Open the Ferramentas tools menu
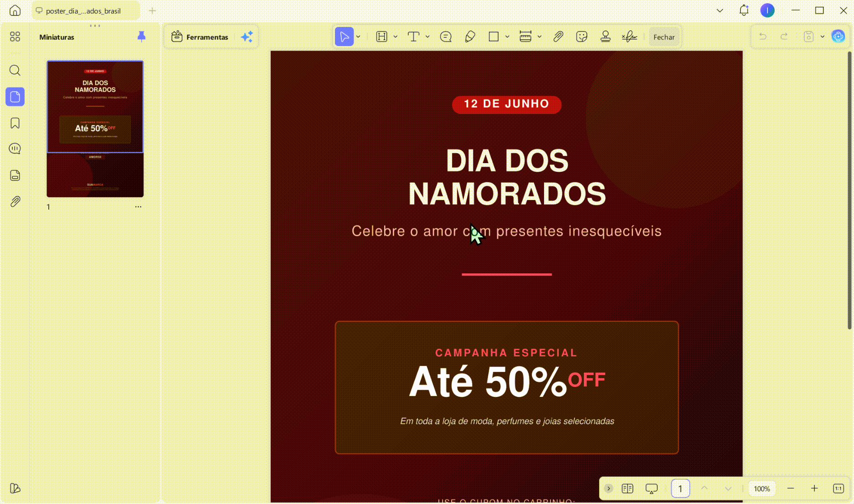 pyautogui.click(x=200, y=37)
